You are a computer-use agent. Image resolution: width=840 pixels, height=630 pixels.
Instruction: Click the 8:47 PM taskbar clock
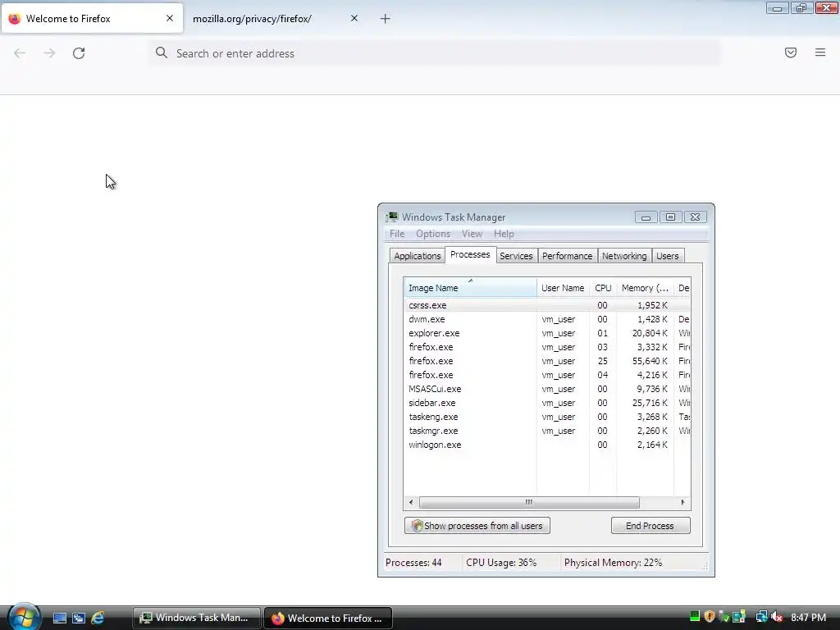808,617
